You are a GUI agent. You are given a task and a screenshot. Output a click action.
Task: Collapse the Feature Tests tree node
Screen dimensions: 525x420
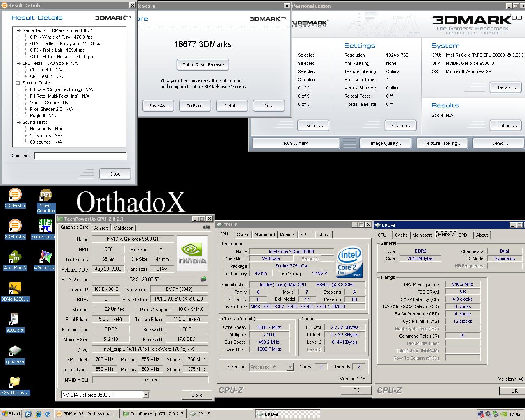[18, 83]
